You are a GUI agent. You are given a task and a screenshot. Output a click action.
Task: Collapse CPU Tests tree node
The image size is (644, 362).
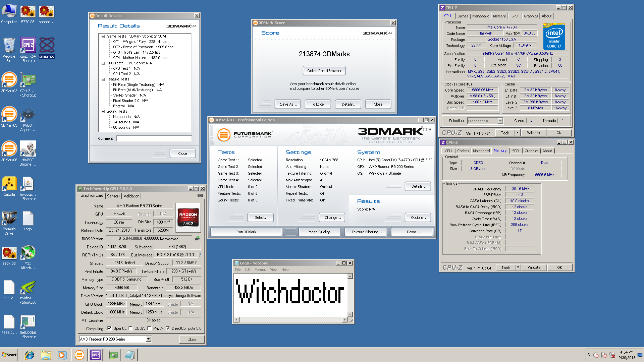tap(103, 63)
